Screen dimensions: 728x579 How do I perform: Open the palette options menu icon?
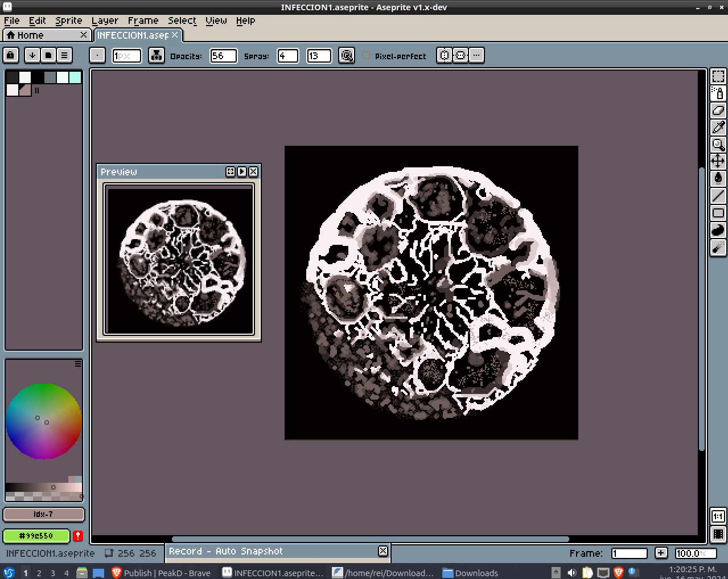(64, 55)
